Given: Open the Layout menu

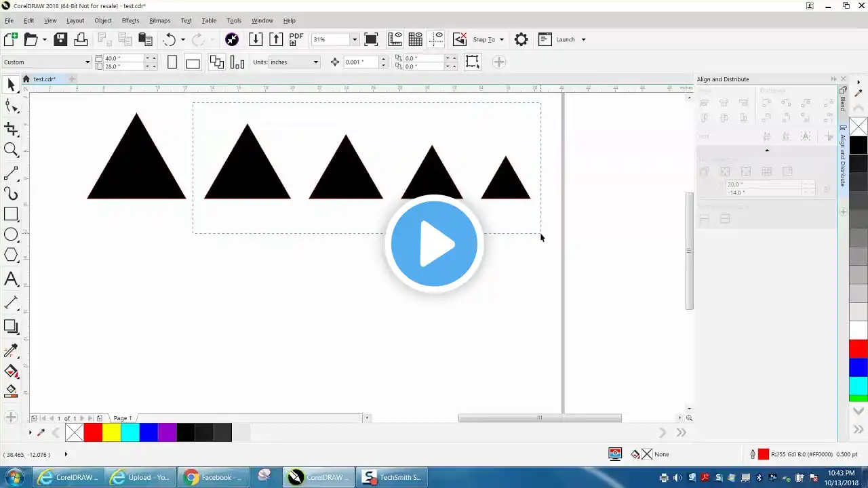Looking at the screenshot, I should (75, 20).
